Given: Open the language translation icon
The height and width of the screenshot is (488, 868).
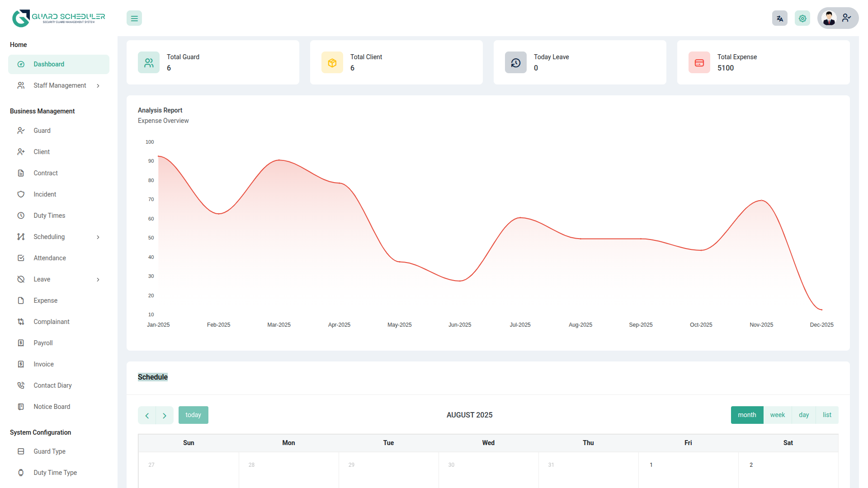Looking at the screenshot, I should [x=779, y=19].
